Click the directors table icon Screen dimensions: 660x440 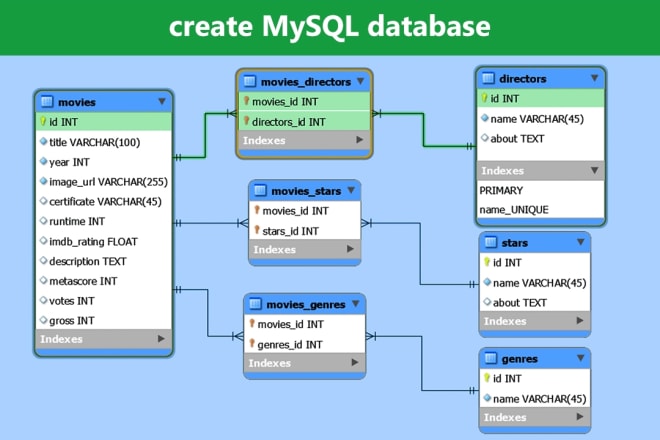pos(488,78)
